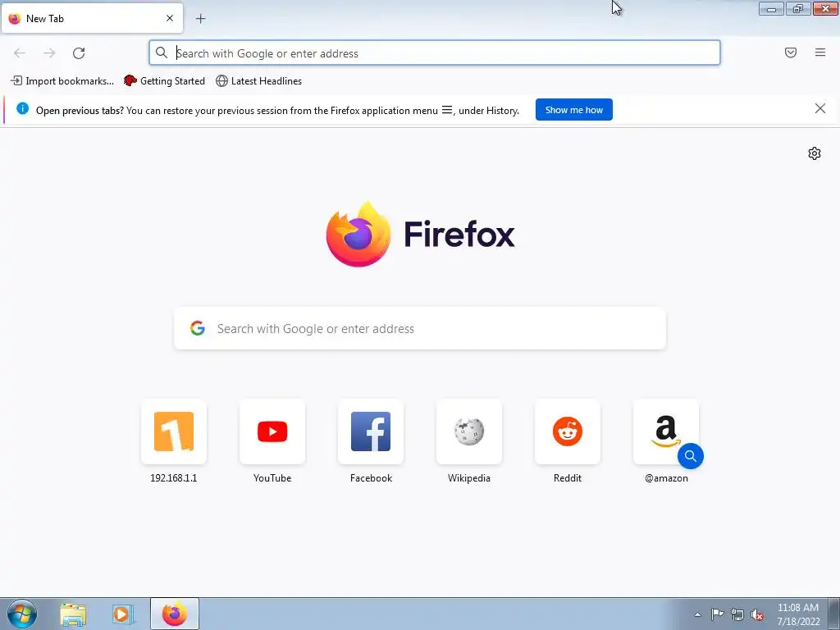The image size is (840, 630).
Task: Go forward one page
Action: click(x=49, y=53)
